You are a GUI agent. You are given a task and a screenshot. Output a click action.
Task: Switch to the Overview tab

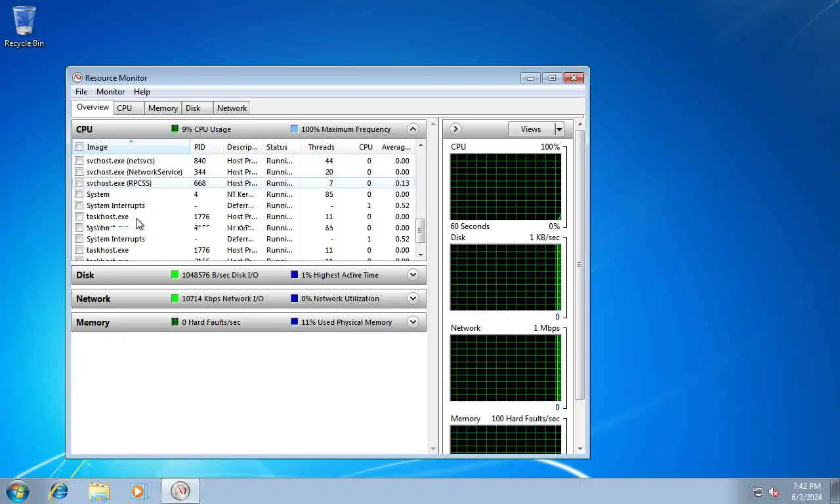tap(93, 108)
